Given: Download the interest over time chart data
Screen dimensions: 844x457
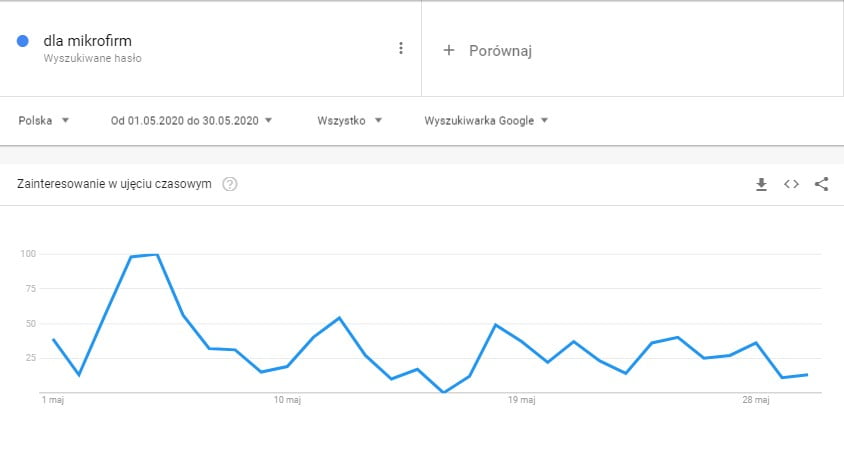Looking at the screenshot, I should [x=761, y=184].
